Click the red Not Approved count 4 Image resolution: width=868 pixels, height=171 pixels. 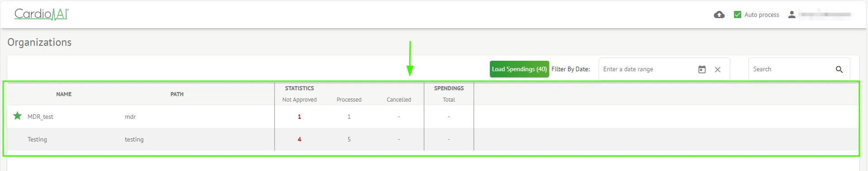299,139
